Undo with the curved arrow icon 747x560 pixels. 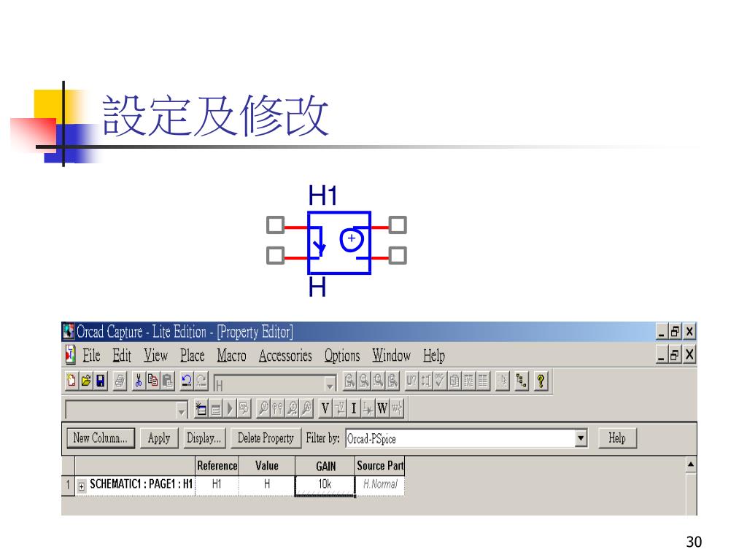[187, 381]
